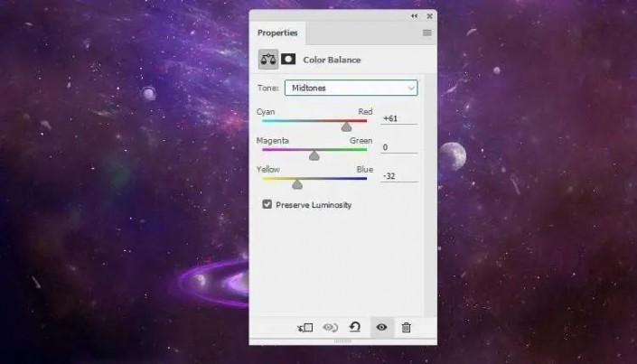Screen dimensions: 637x364
Task: Click the Cyan-Red slider handle
Action: pyautogui.click(x=346, y=127)
